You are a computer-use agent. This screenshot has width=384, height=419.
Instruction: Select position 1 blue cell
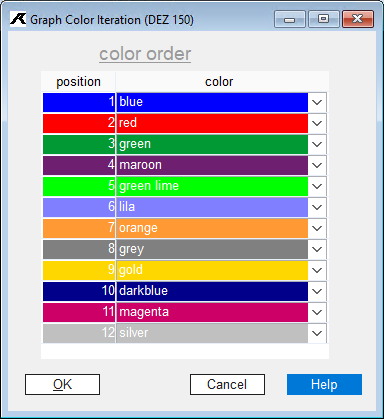tap(79, 102)
